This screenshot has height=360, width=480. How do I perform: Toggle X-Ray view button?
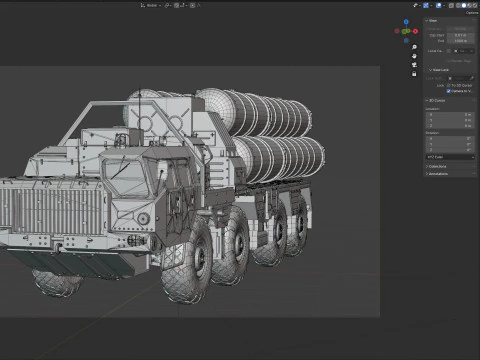tap(451, 5)
